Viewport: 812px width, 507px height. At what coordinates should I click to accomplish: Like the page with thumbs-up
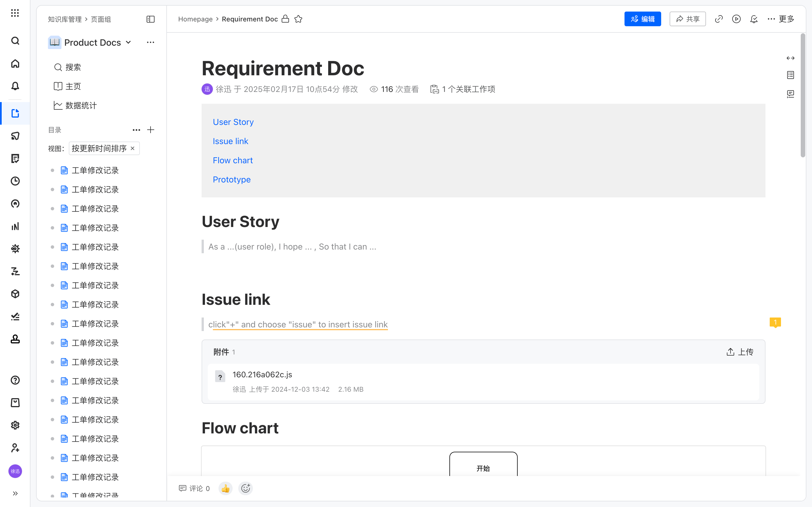pyautogui.click(x=226, y=488)
